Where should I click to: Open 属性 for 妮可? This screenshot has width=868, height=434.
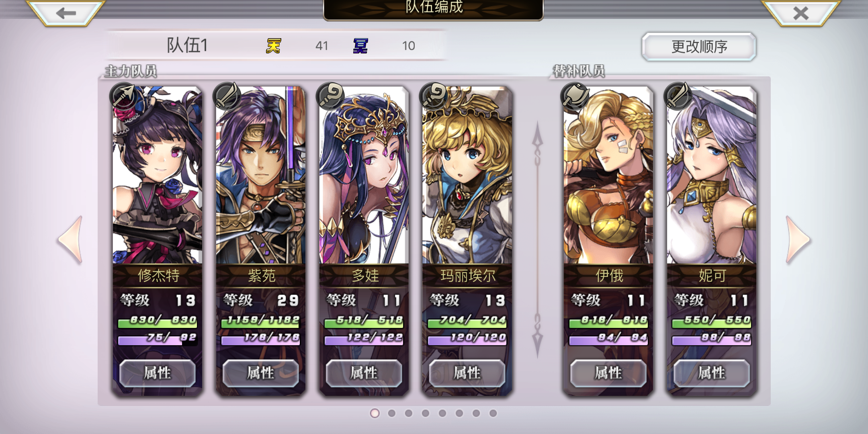(x=712, y=373)
